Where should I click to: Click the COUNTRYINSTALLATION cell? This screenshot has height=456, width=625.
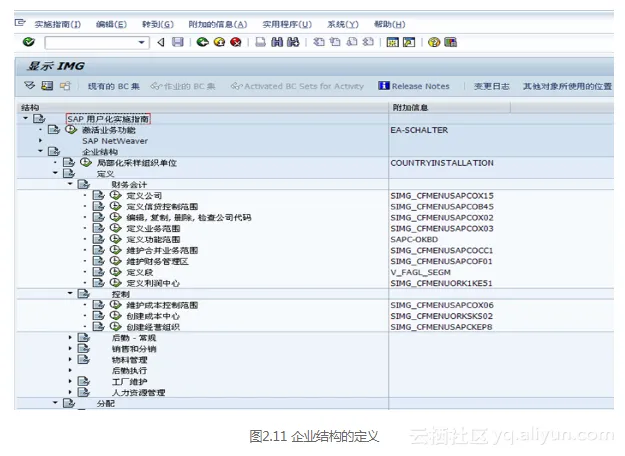pyautogui.click(x=442, y=163)
